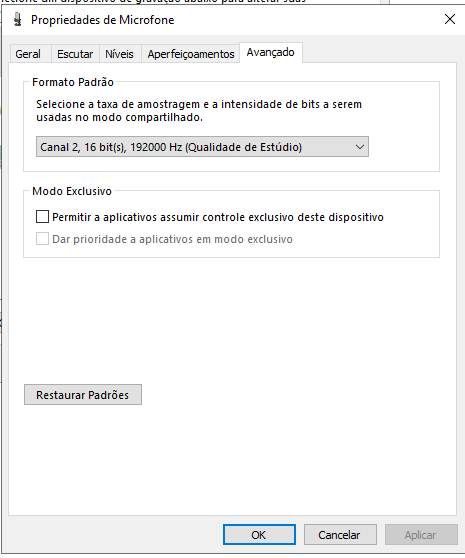Image resolution: width=465 pixels, height=558 pixels.
Task: Close the Propriedades de Microfone dialog
Action: tap(450, 19)
